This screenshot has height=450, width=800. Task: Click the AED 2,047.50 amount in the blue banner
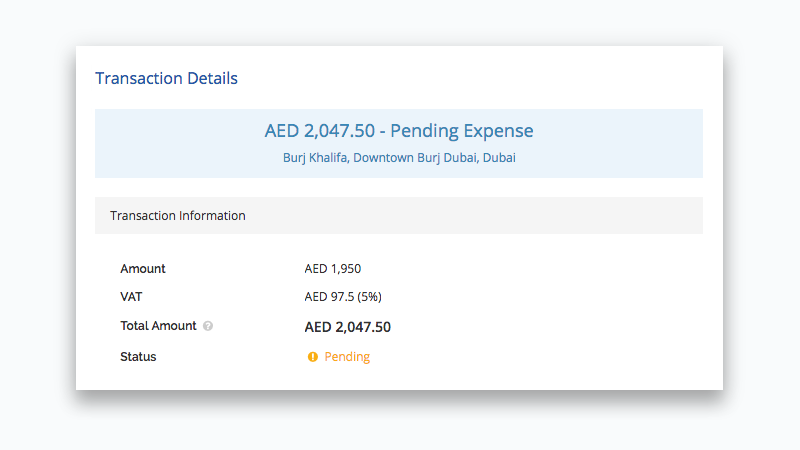pyautogui.click(x=318, y=131)
